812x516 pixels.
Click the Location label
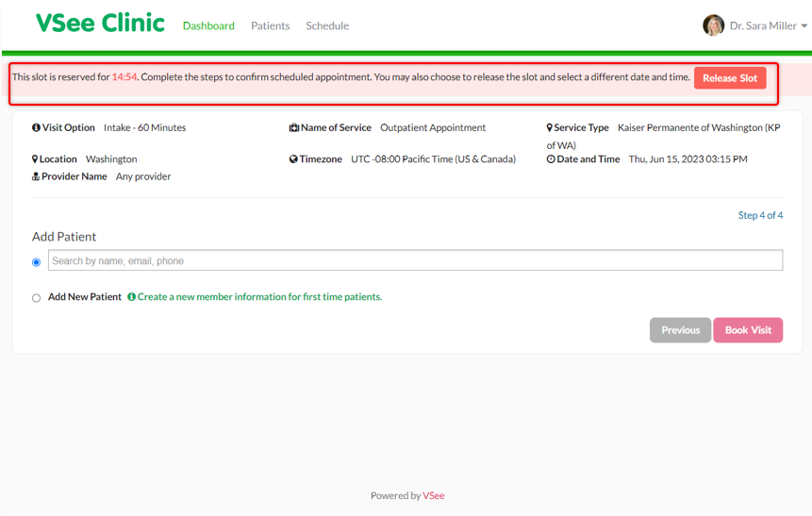click(x=58, y=159)
